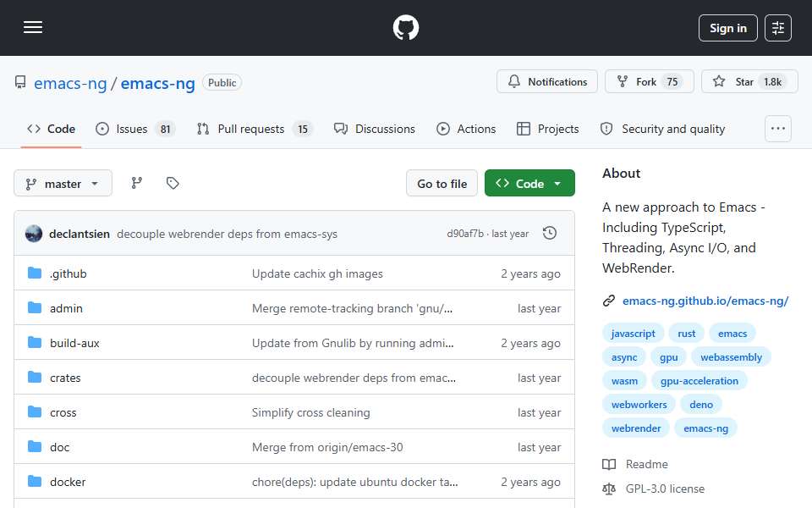
Task: Open the GPL-3.0 license link
Action: [665, 489]
